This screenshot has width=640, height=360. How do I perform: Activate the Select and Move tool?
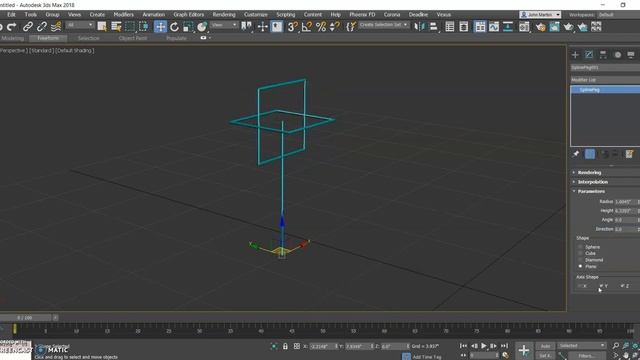[160, 27]
